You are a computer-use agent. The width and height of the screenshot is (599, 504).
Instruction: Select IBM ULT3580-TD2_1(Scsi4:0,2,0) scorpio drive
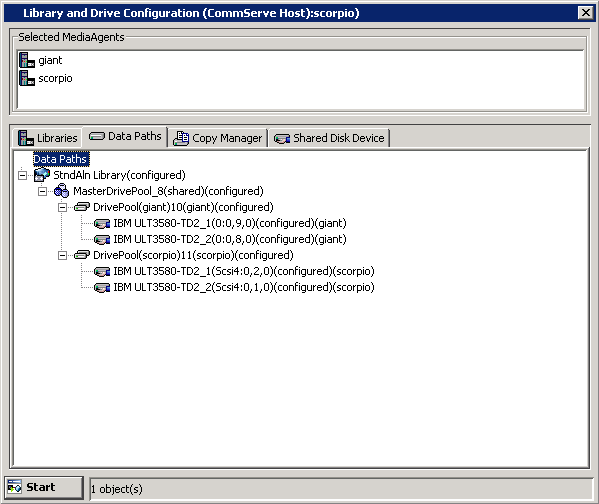(x=244, y=271)
